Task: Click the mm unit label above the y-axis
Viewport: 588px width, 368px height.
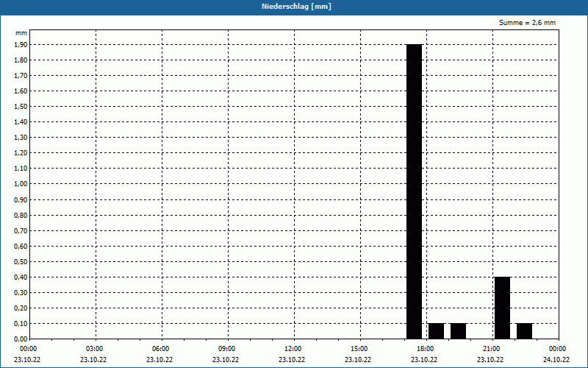Action: (21, 33)
